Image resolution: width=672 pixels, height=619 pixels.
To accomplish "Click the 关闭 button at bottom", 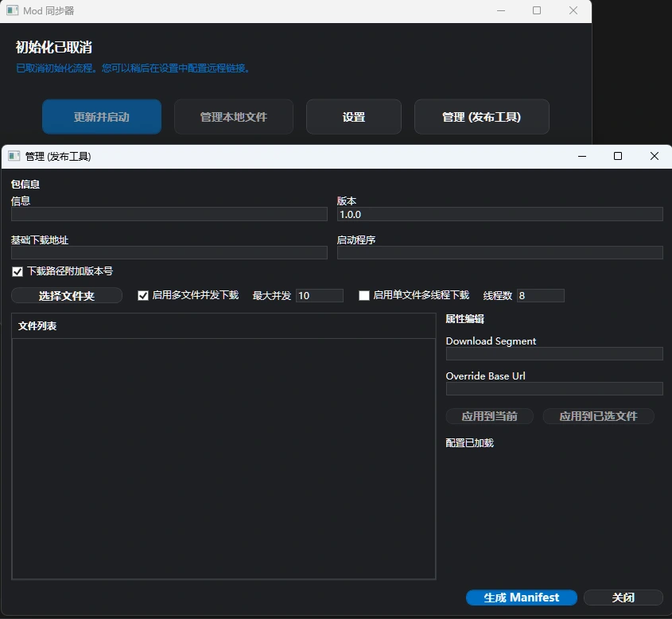I will (623, 598).
